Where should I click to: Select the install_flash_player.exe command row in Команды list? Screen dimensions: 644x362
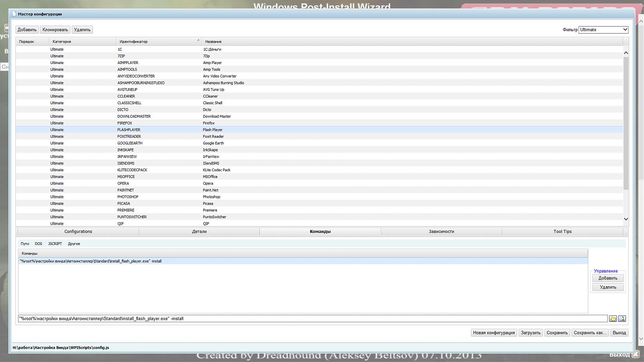[x=303, y=261]
